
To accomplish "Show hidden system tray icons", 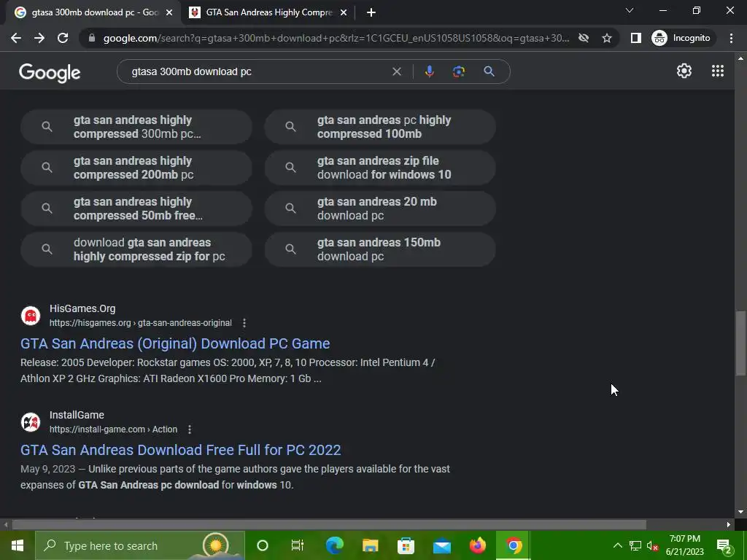I will pos(617,545).
